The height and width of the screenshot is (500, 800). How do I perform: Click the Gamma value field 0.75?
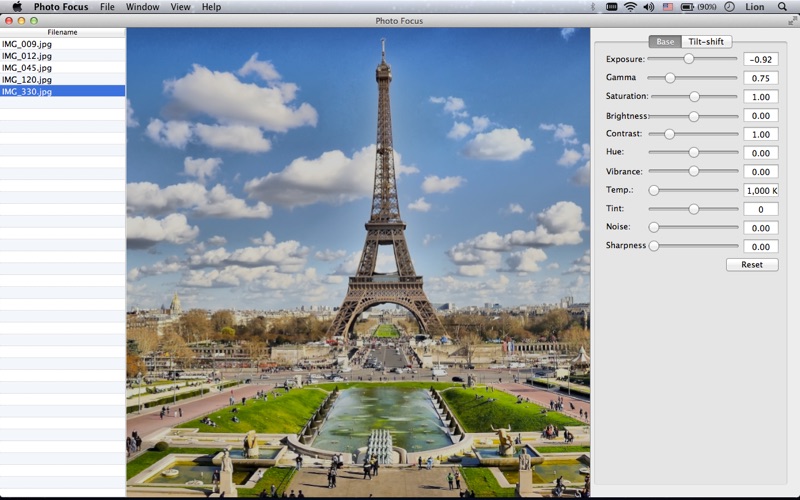(x=761, y=78)
